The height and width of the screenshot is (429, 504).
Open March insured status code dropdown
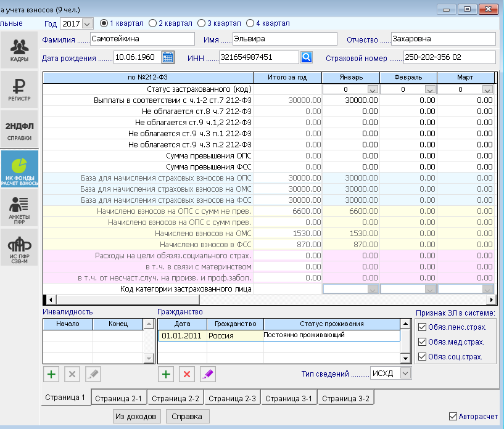pos(487,89)
